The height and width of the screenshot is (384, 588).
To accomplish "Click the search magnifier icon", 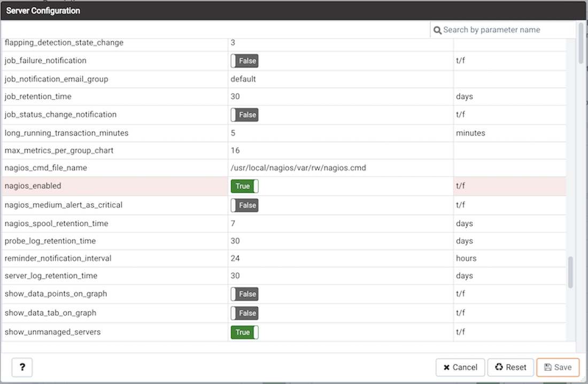I will (437, 30).
